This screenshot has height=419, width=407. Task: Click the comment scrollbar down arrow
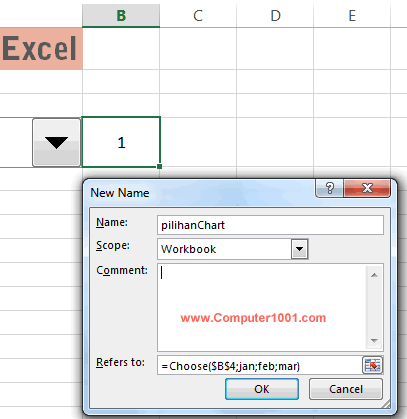[374, 340]
